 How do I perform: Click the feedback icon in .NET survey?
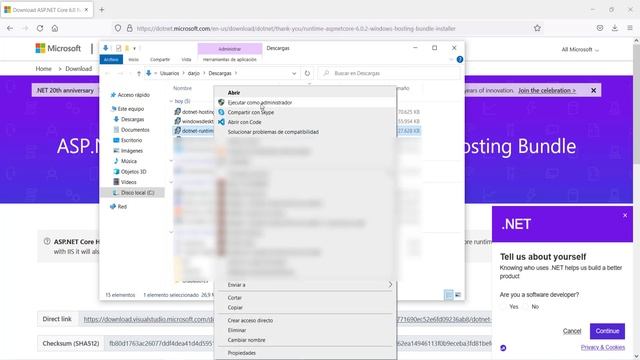coord(503,348)
